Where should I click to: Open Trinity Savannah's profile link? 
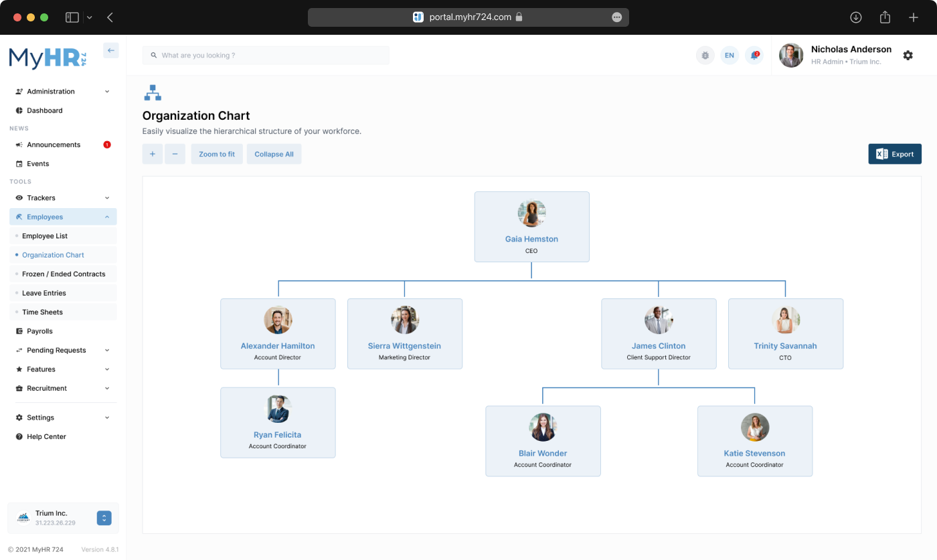pos(785,346)
